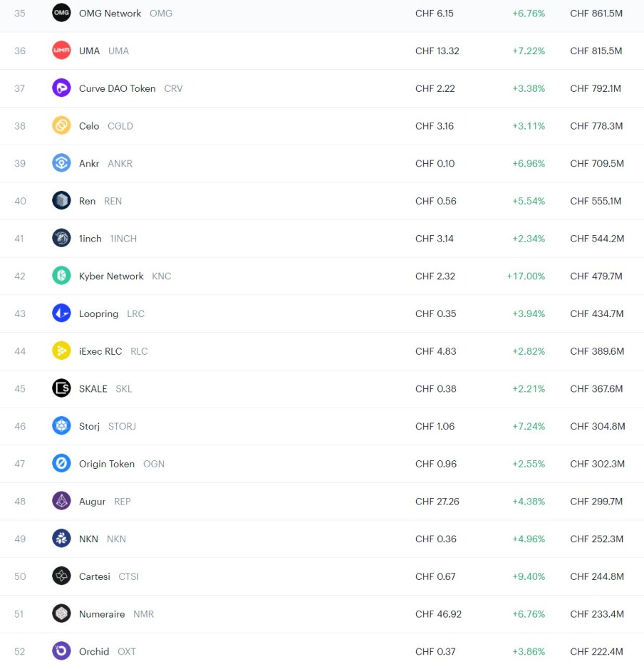
Task: Open the Ren asset name link
Action: tap(88, 201)
